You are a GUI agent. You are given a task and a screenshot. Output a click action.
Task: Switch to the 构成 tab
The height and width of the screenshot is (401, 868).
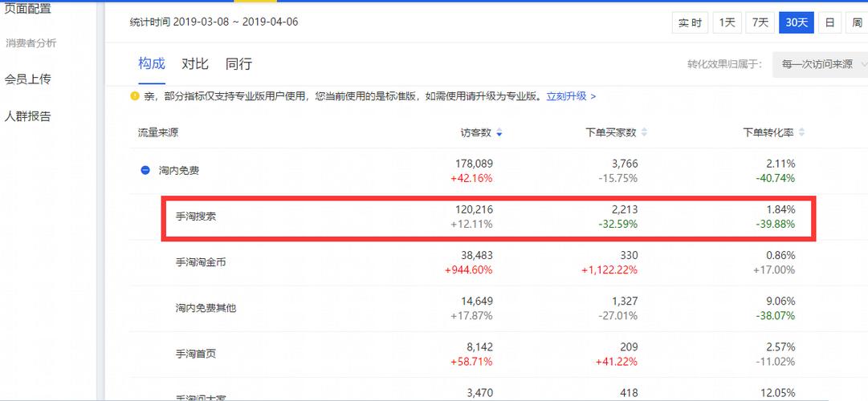tap(151, 64)
